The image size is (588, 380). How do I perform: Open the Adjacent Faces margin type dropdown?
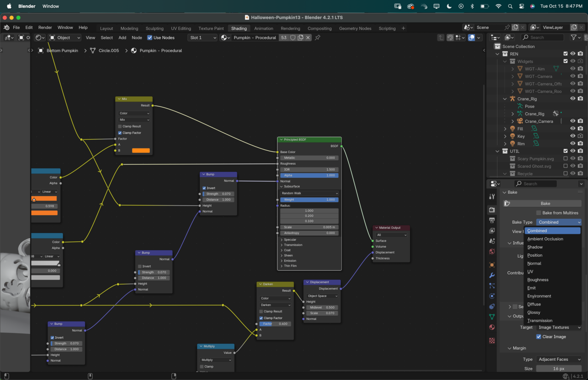pos(559,359)
